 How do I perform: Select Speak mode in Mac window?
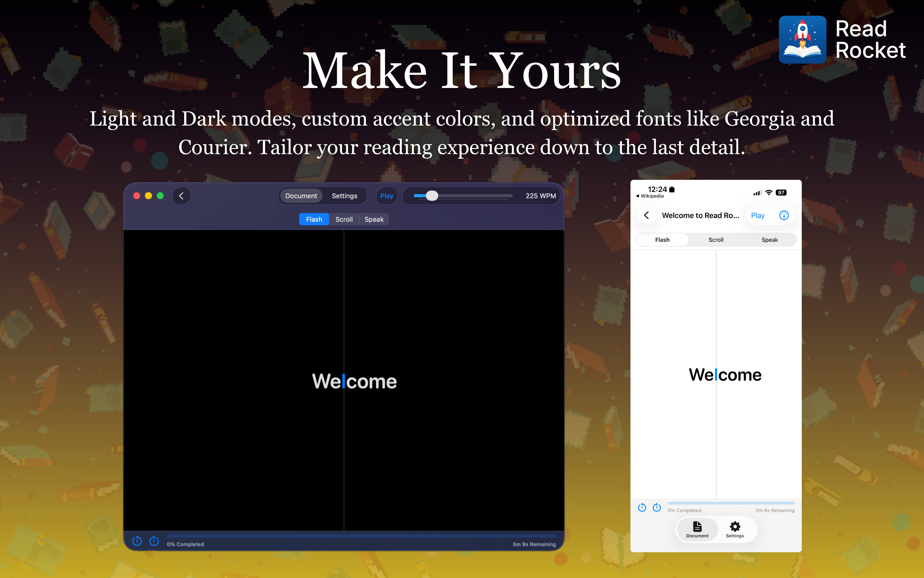tap(374, 219)
